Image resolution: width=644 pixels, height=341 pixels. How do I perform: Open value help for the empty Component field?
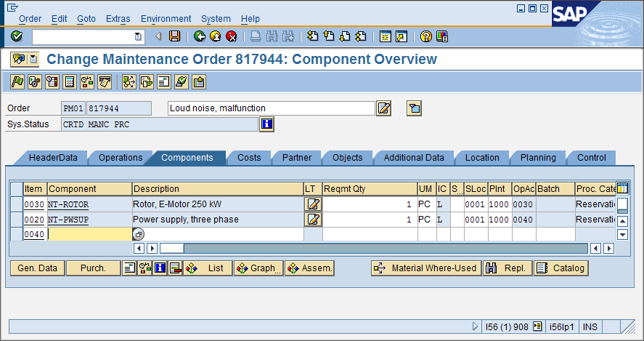point(139,234)
